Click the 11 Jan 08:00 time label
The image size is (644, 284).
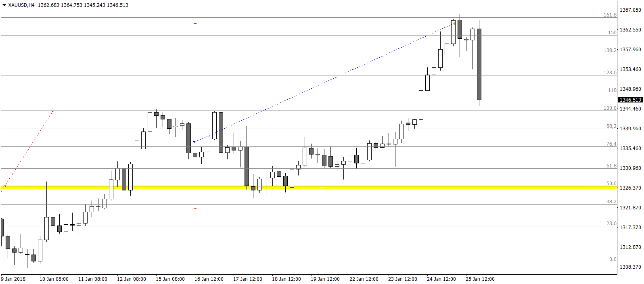pyautogui.click(x=93, y=279)
